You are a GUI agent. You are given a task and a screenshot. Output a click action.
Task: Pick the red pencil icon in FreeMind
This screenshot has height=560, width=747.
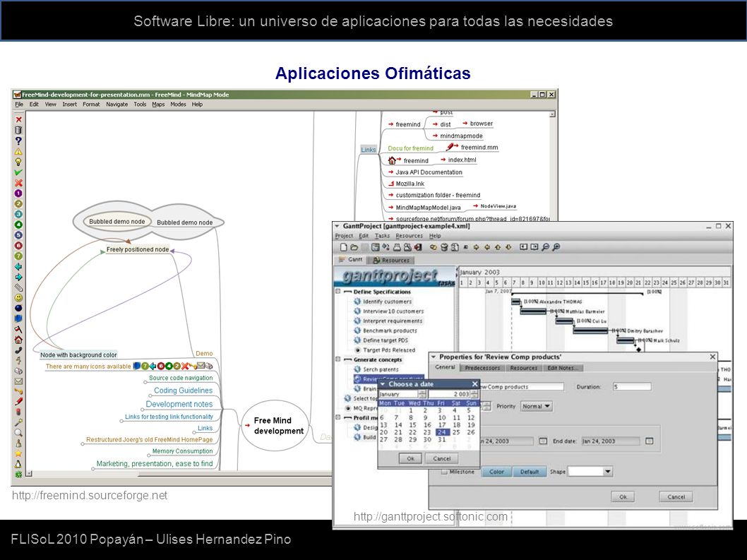(x=18, y=402)
